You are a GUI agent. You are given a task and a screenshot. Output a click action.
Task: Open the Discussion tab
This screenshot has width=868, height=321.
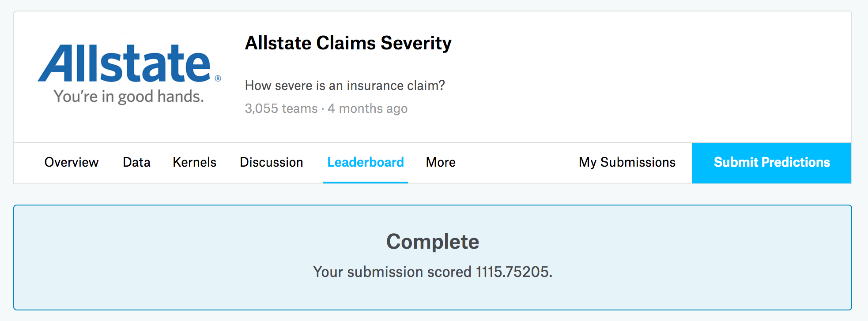tap(271, 162)
